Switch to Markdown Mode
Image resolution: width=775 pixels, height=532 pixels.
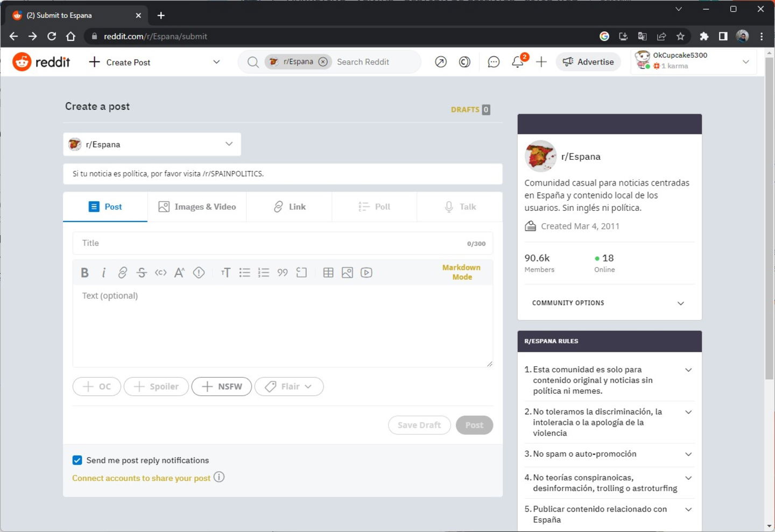click(x=461, y=272)
